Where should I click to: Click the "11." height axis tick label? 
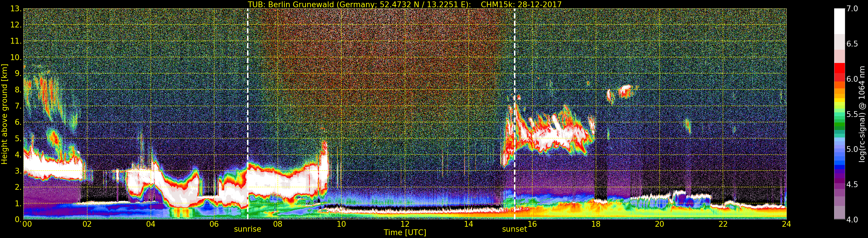point(16,41)
